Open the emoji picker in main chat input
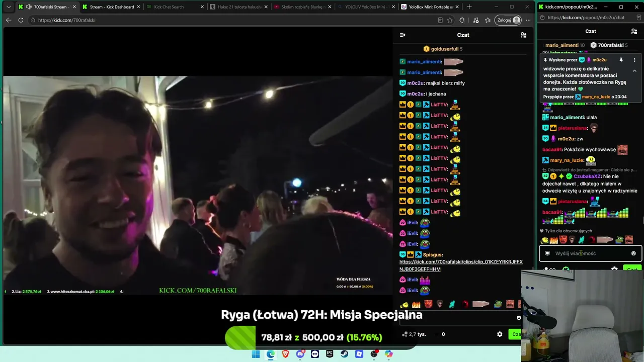Screen dimensions: 644x362 coord(519,318)
